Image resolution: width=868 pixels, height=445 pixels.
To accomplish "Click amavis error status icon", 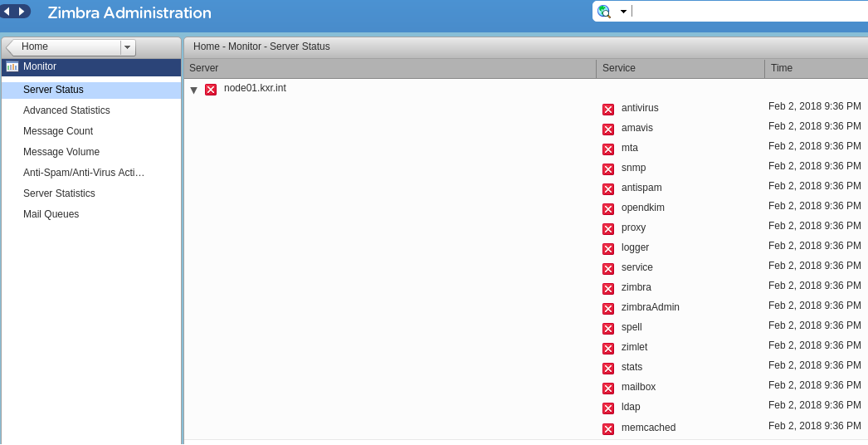I will [x=608, y=130].
